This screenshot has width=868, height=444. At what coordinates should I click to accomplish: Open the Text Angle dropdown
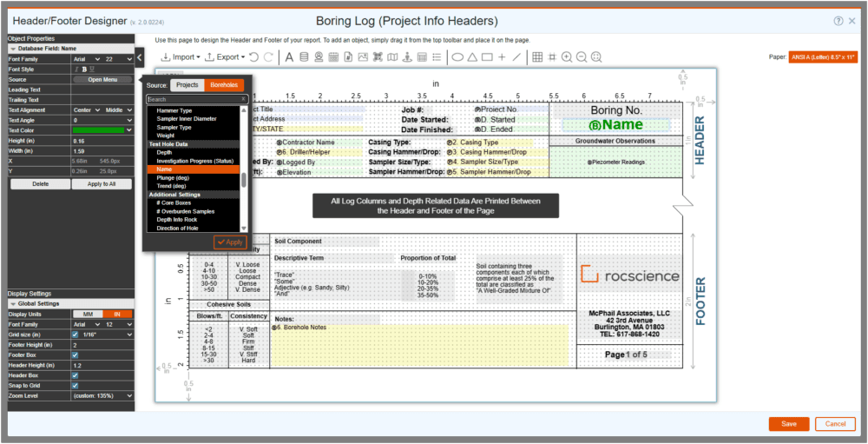[103, 120]
